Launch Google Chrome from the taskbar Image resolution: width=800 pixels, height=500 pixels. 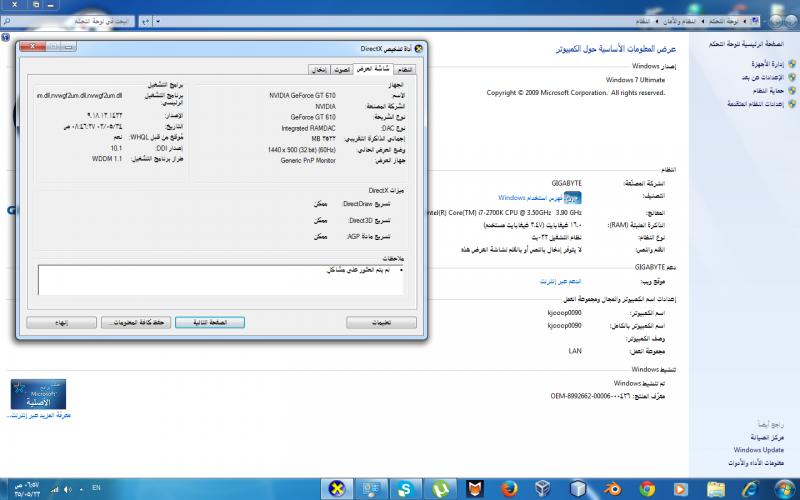point(647,489)
